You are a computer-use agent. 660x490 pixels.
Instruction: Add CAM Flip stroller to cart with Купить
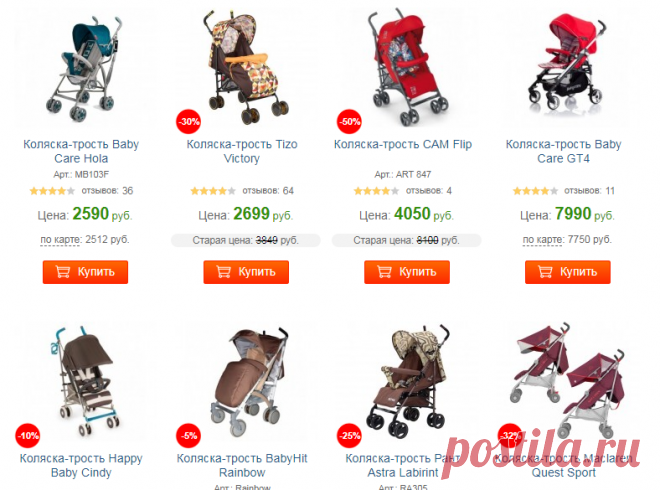pos(407,272)
